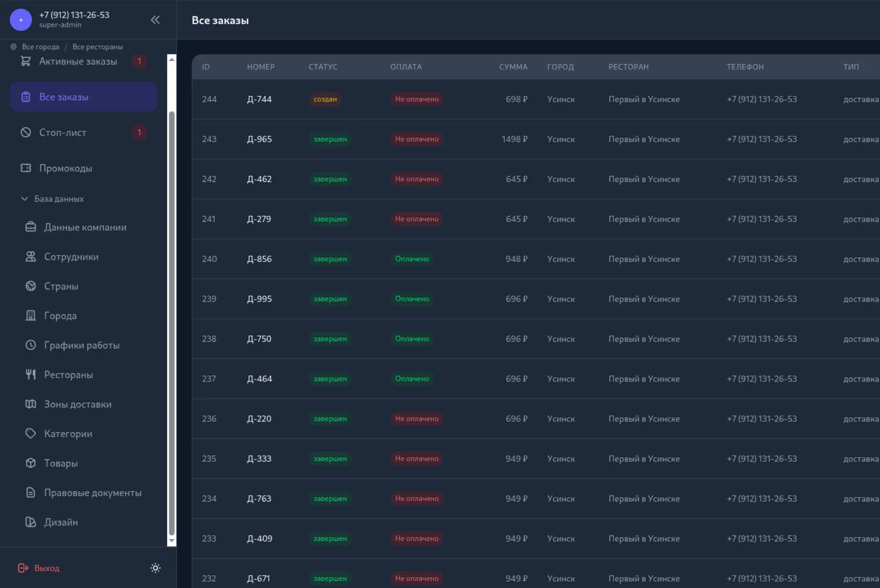Click 'завершен' badge in order Д-333 row

point(330,459)
